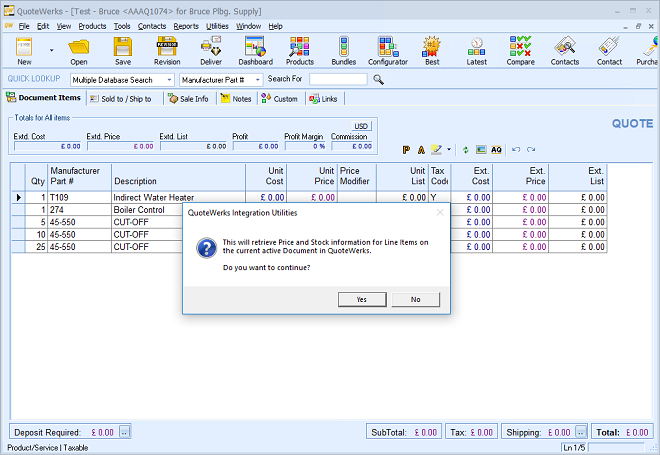This screenshot has height=455, width=660.
Task: Open the Compare tool
Action: coord(520,50)
